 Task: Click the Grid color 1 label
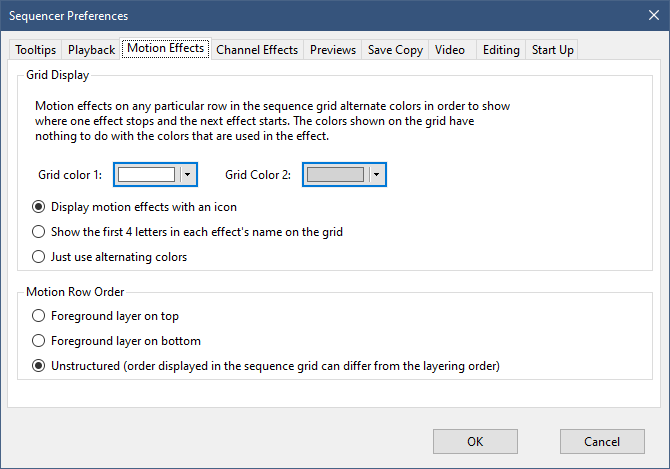point(70,175)
